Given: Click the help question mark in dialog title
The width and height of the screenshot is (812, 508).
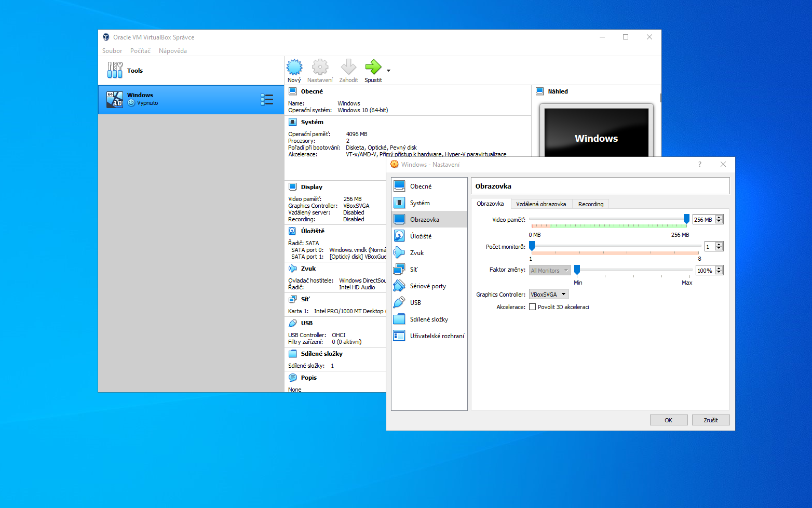Looking at the screenshot, I should tap(700, 164).
